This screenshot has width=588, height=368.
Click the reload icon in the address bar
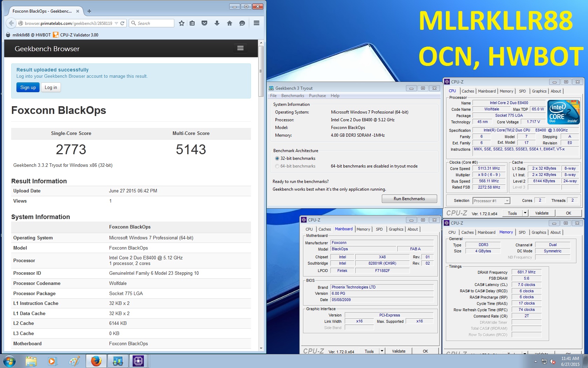point(122,23)
